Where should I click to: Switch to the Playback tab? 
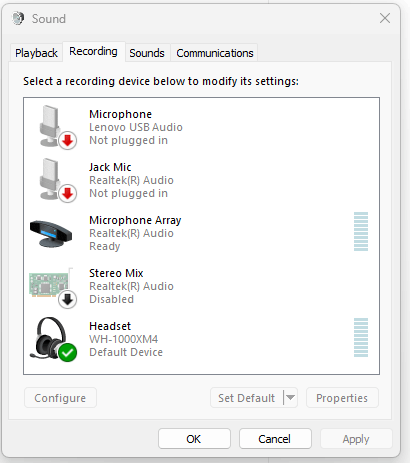tap(36, 53)
